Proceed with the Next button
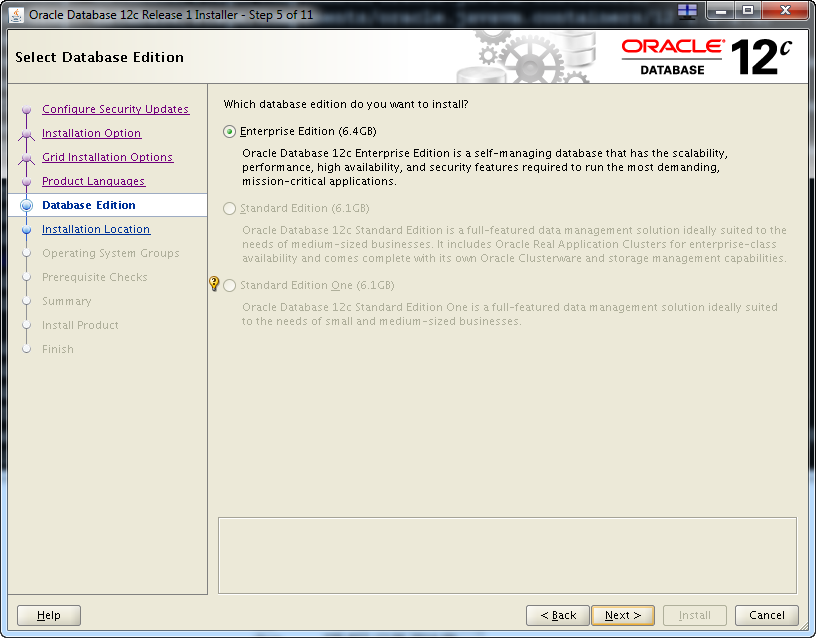816x638 pixels. (623, 616)
